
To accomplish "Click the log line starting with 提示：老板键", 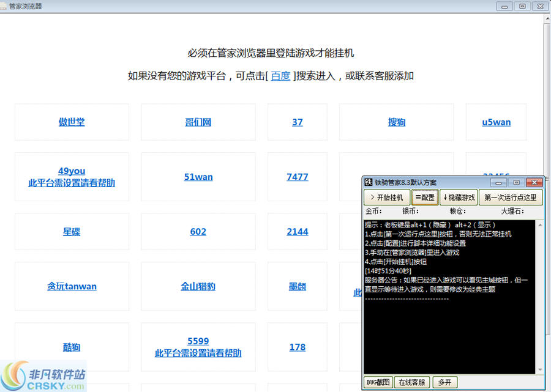I will pos(430,225).
